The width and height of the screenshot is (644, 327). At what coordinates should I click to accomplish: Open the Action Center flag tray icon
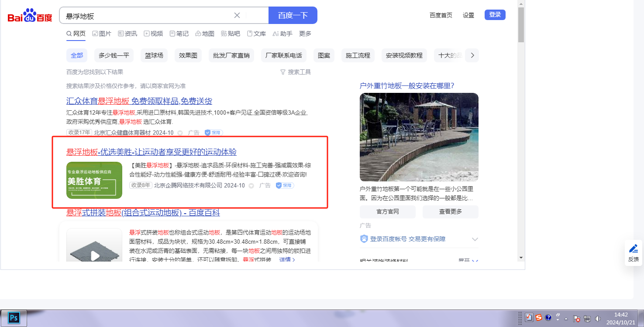coord(577,319)
